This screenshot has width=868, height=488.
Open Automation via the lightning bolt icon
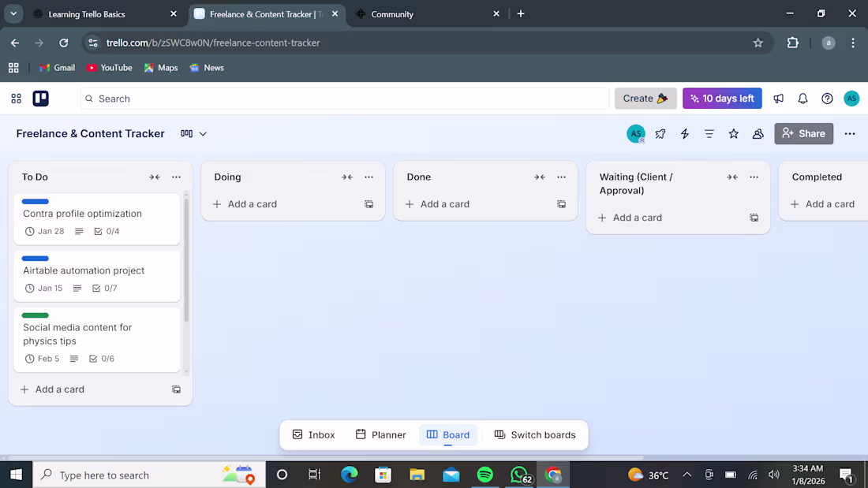(684, 134)
